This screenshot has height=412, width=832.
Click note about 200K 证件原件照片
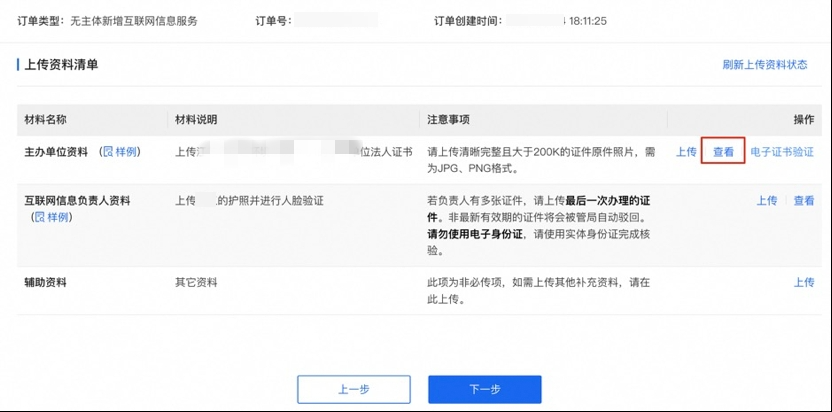541,160
